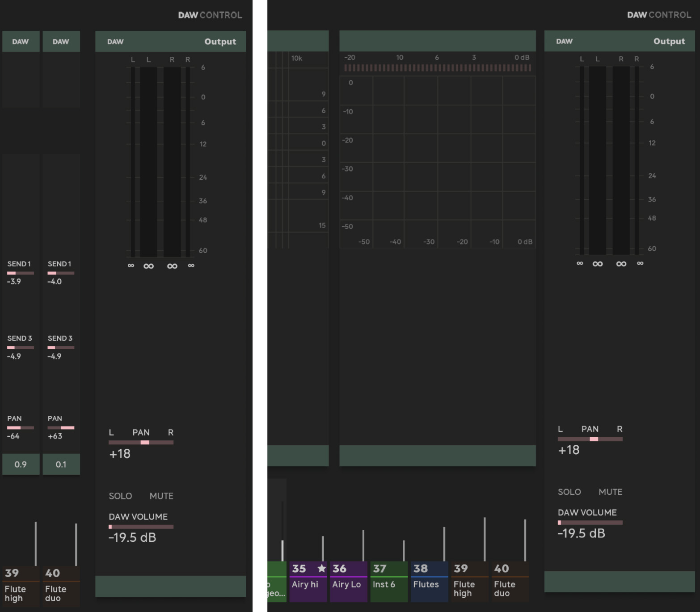This screenshot has width=700, height=612.
Task: Click the 0.1 value field on Flute duo
Action: coord(61,464)
